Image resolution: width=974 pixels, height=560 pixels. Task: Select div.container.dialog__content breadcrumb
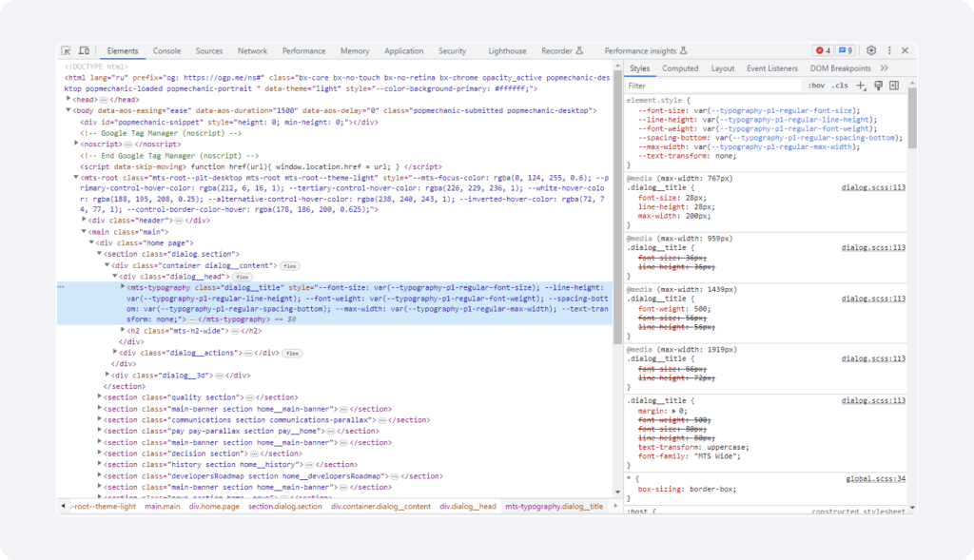click(380, 507)
